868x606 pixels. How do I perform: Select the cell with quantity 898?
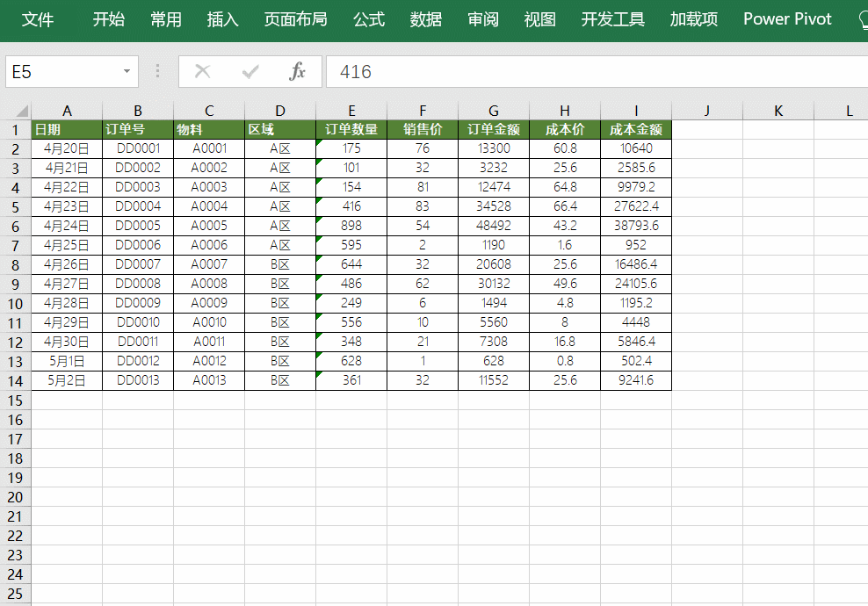click(351, 226)
